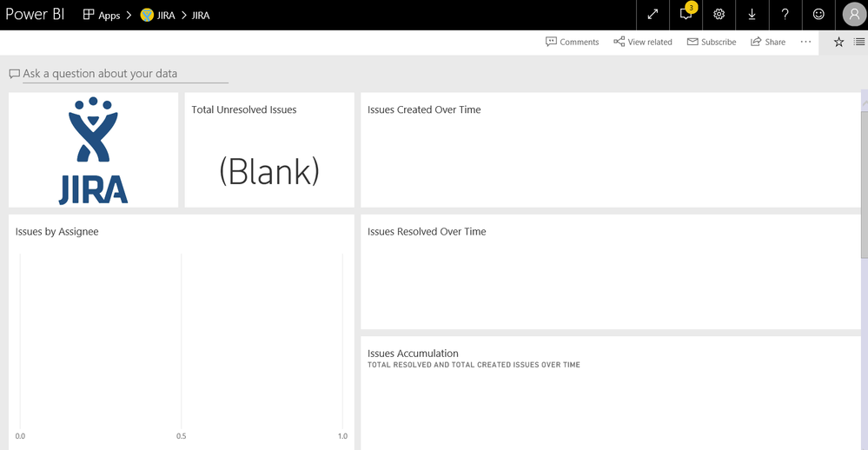Click the JIRA dashboard breadcrumb name
Viewport: 868px width, 450px height.
pyautogui.click(x=201, y=16)
